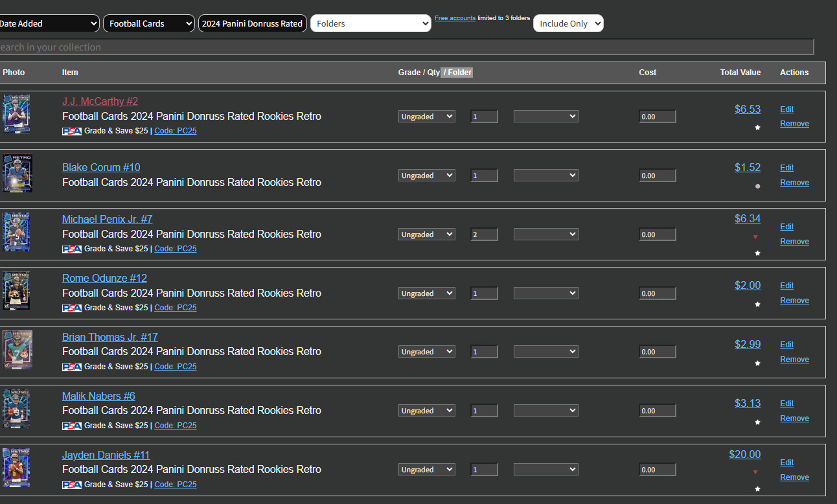Click the highlighted / Folder header label

pos(457,73)
